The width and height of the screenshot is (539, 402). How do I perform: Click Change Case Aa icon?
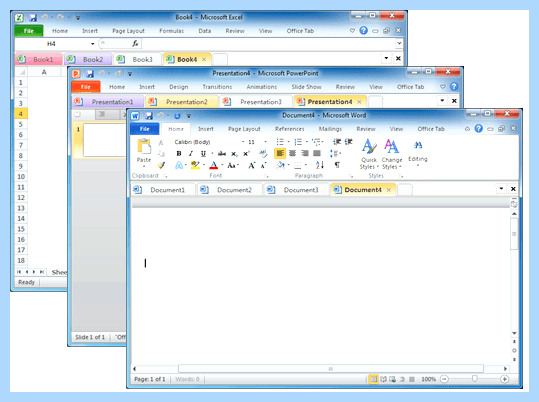[x=232, y=165]
